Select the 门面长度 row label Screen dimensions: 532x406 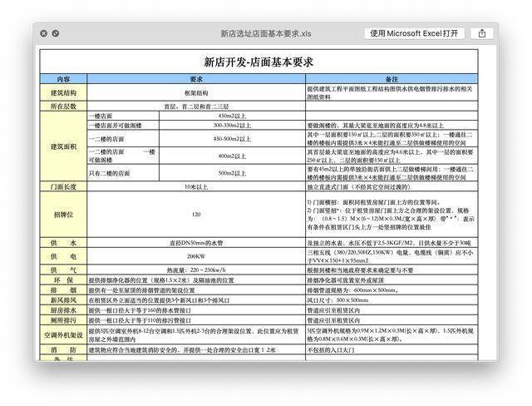(x=64, y=186)
